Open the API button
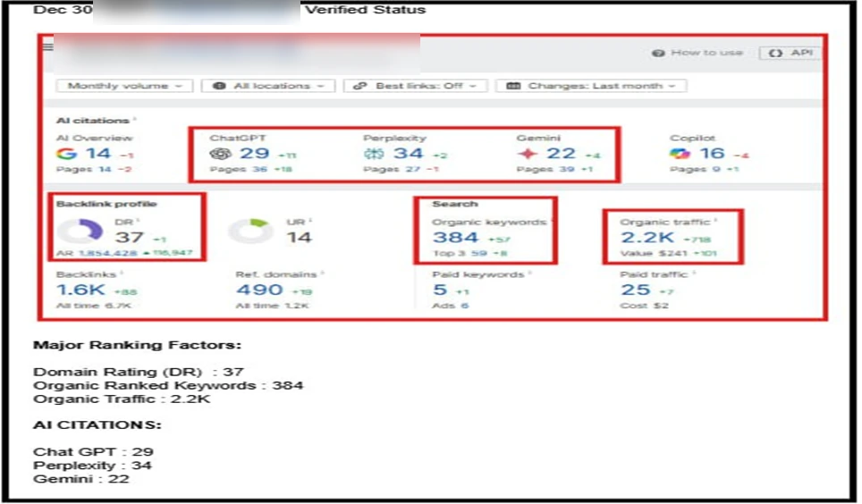 tap(790, 53)
